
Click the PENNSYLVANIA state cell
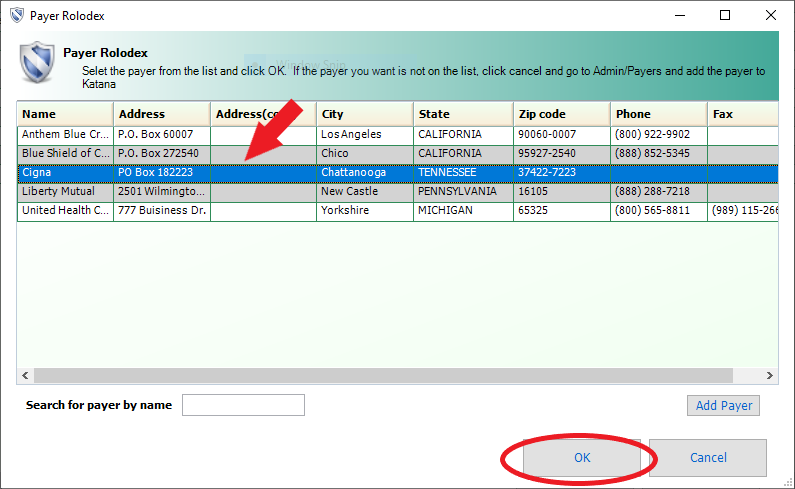pyautogui.click(x=463, y=191)
